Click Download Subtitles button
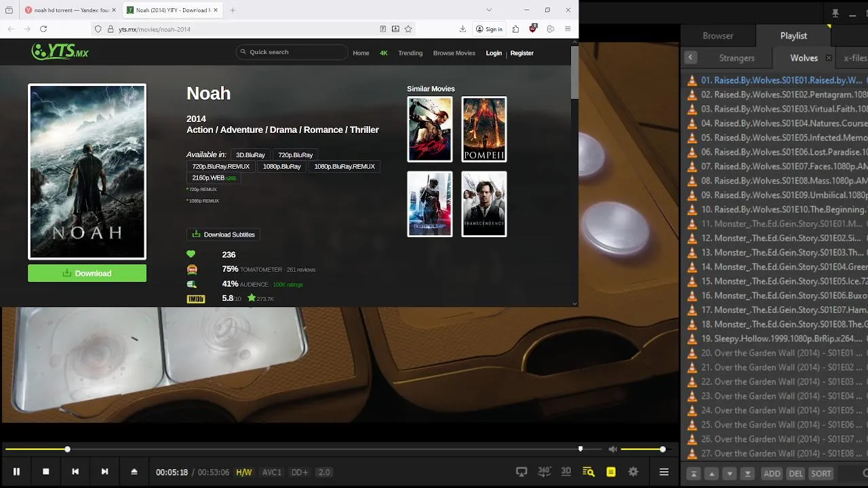This screenshot has width=868, height=488. coord(223,235)
